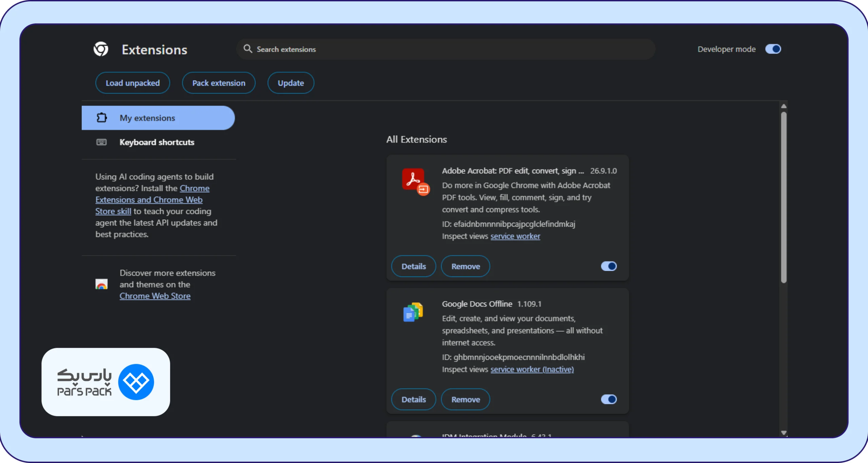Viewport: 868px width, 463px height.
Task: Click the Load unpacked button
Action: pos(133,83)
